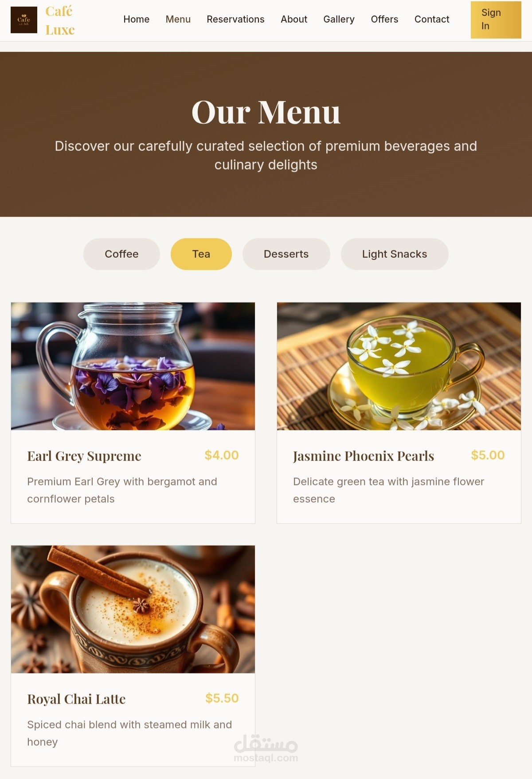Open the Royal Chai Latte photo
The width and height of the screenshot is (532, 779).
(x=133, y=610)
